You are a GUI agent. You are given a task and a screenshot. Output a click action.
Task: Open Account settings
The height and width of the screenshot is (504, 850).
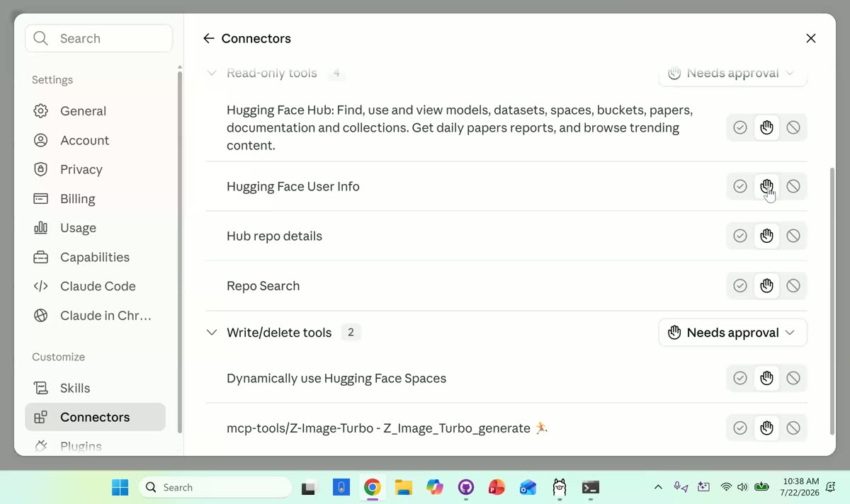[95, 140]
